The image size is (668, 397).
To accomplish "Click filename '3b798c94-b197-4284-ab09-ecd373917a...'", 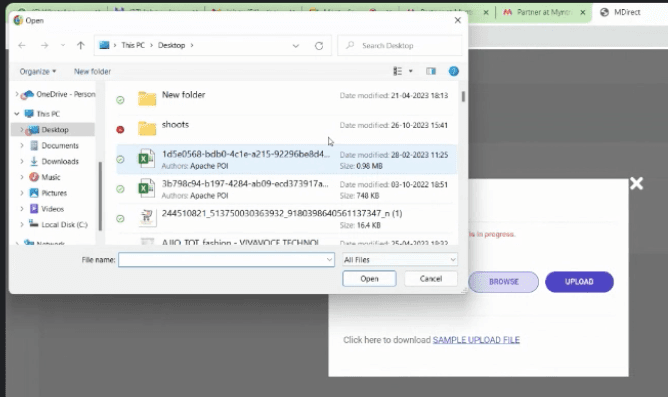I will point(245,184).
